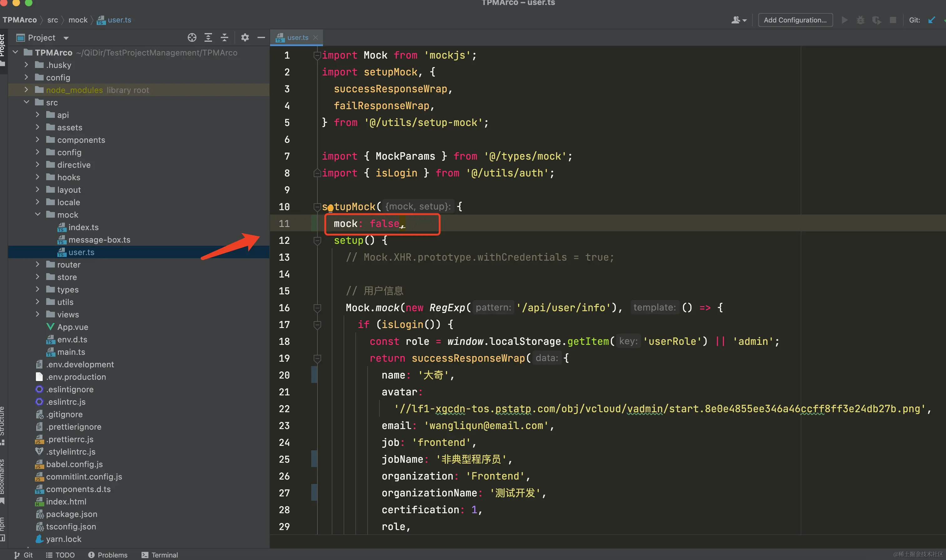Image resolution: width=946 pixels, height=560 pixels.
Task: Toggle code fold marker on line 12
Action: coord(317,240)
